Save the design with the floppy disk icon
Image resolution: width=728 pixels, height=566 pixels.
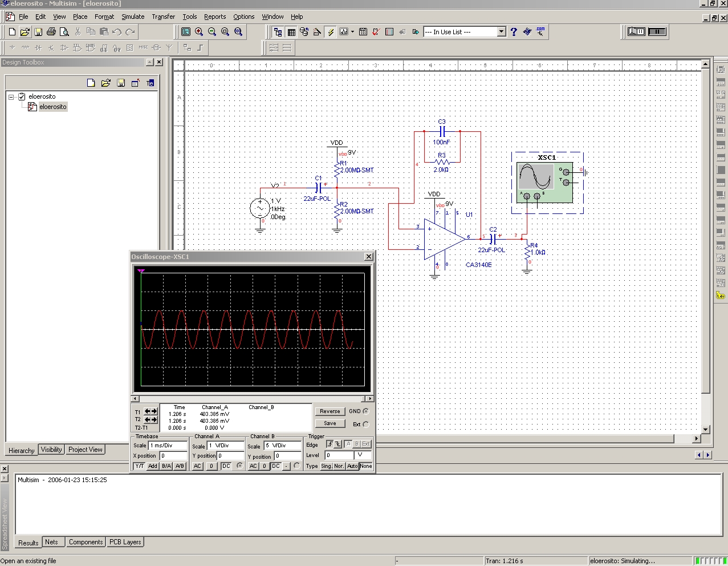point(38,32)
